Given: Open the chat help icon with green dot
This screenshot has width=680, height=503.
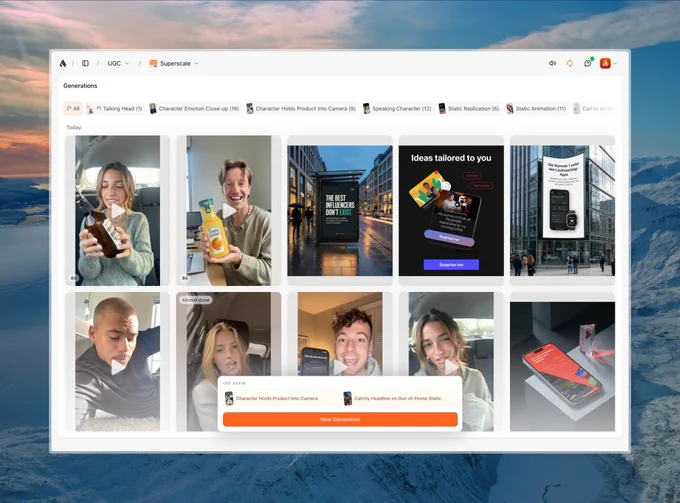Looking at the screenshot, I should (588, 63).
